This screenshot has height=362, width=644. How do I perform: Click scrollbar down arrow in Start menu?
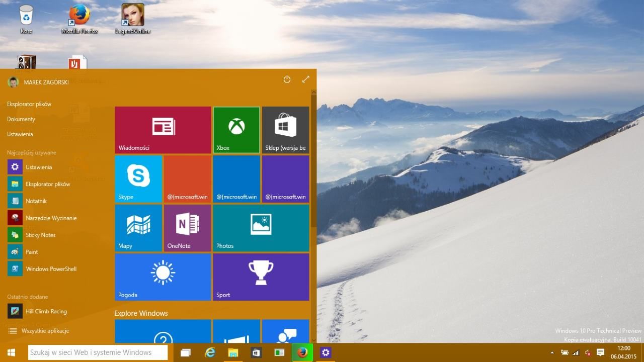[x=314, y=340]
